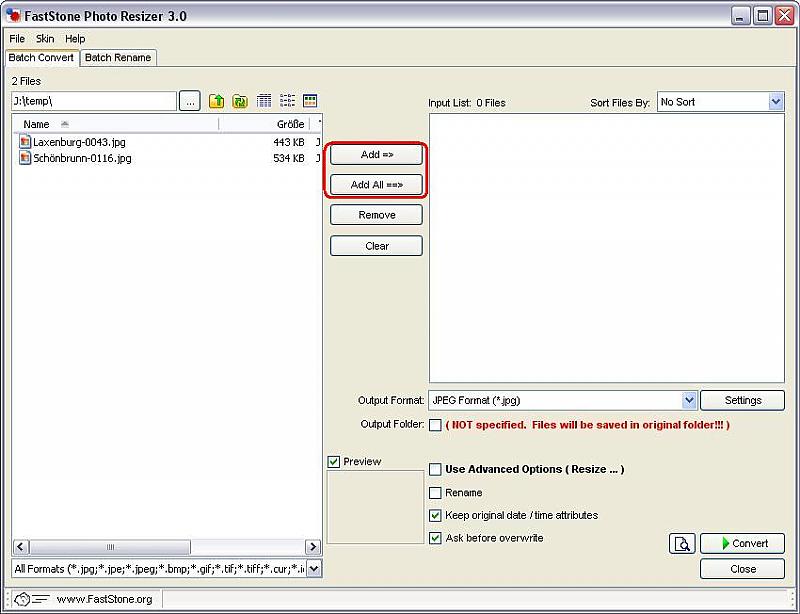The image size is (800, 614).
Task: Click the conversion preview magnifier icon
Action: tap(682, 543)
